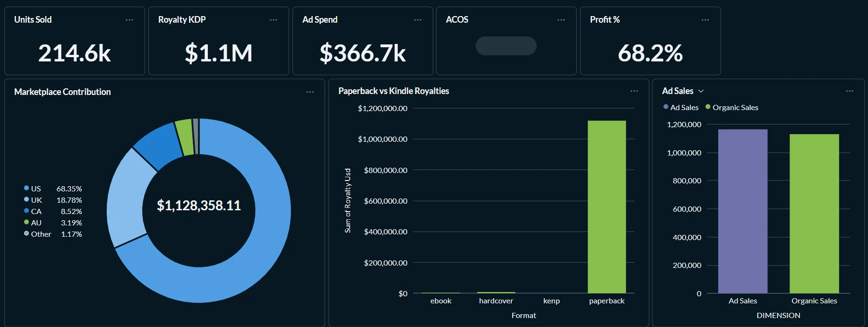The image size is (868, 327).
Task: Toggle UK series in donut legend
Action: [x=33, y=200]
